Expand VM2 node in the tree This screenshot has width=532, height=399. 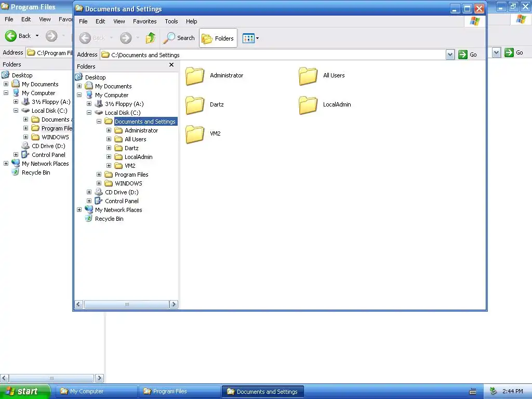click(109, 166)
